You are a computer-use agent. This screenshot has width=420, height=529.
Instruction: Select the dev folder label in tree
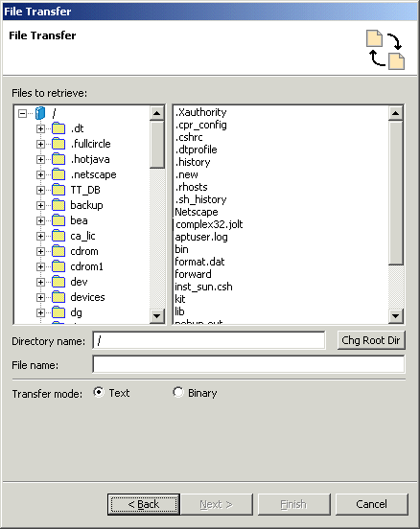[79, 282]
